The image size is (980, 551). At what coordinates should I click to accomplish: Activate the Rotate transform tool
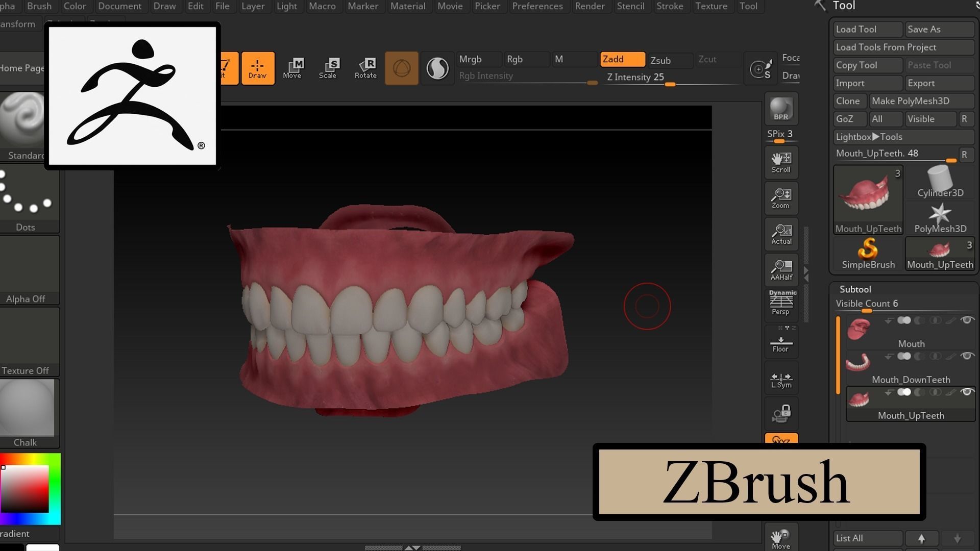(x=365, y=68)
